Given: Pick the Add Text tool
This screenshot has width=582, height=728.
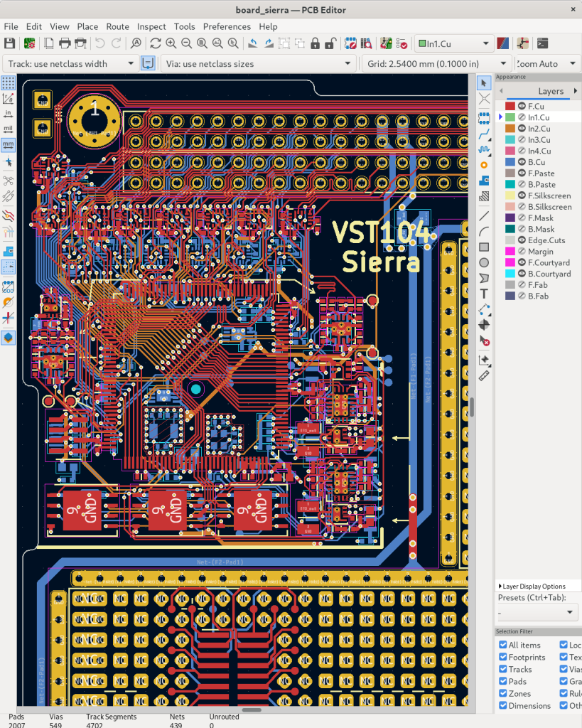Looking at the screenshot, I should pyautogui.click(x=484, y=294).
